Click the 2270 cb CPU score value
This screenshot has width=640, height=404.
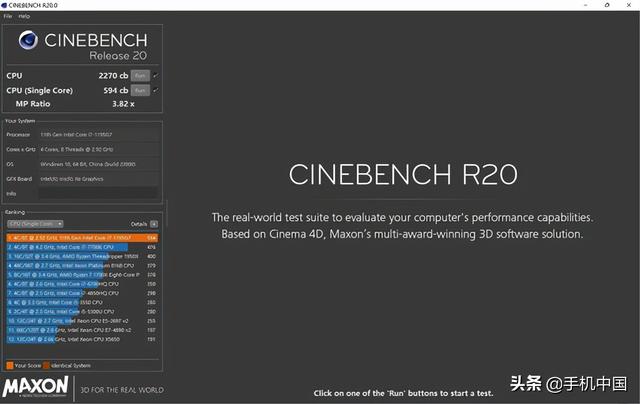[113, 75]
